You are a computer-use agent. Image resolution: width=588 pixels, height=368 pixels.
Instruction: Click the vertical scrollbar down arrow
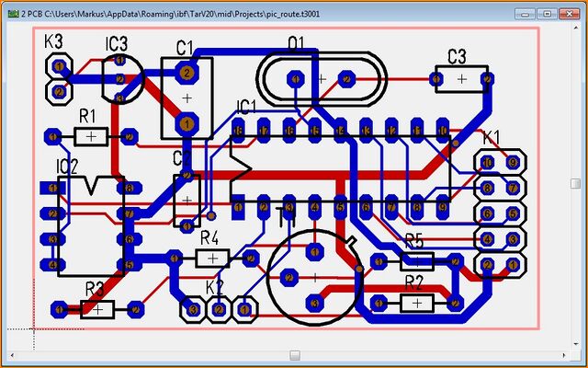pyautogui.click(x=576, y=343)
